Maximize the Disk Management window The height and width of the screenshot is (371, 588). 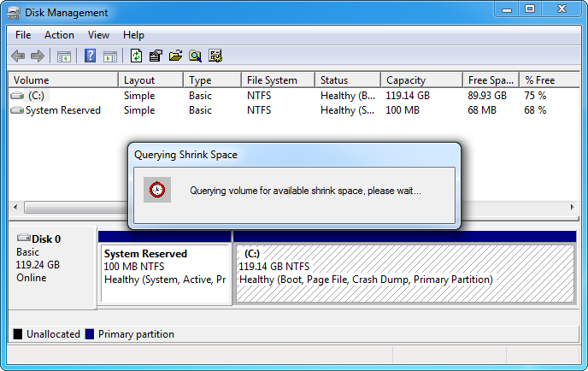pyautogui.click(x=530, y=9)
